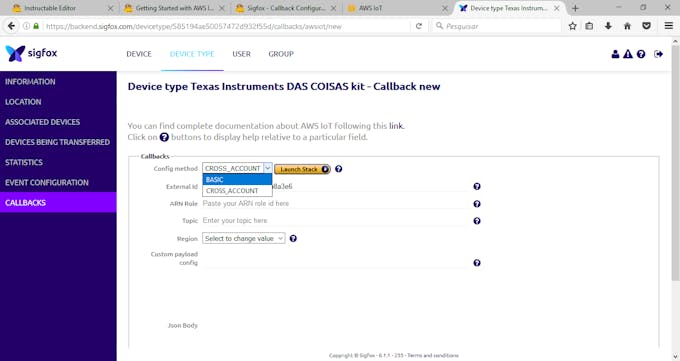The image size is (680, 361).
Task: Click the site info icon in the address bar
Action: tap(26, 26)
